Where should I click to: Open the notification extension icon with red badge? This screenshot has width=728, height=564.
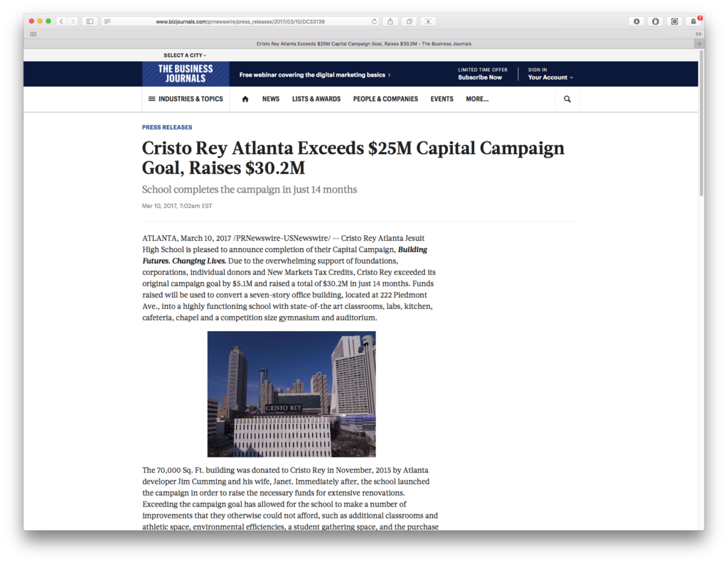point(693,21)
